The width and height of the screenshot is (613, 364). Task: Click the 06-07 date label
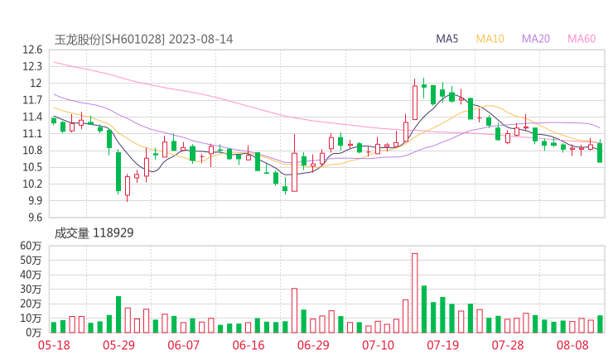pos(183,345)
